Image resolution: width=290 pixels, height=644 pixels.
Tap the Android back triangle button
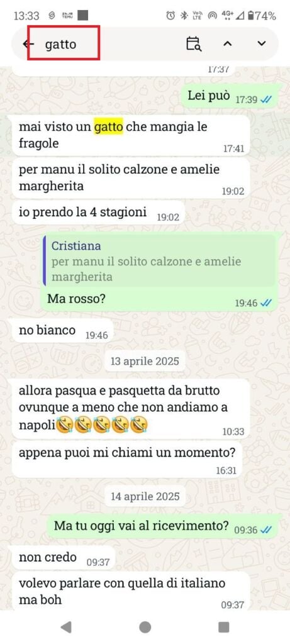coord(65,627)
